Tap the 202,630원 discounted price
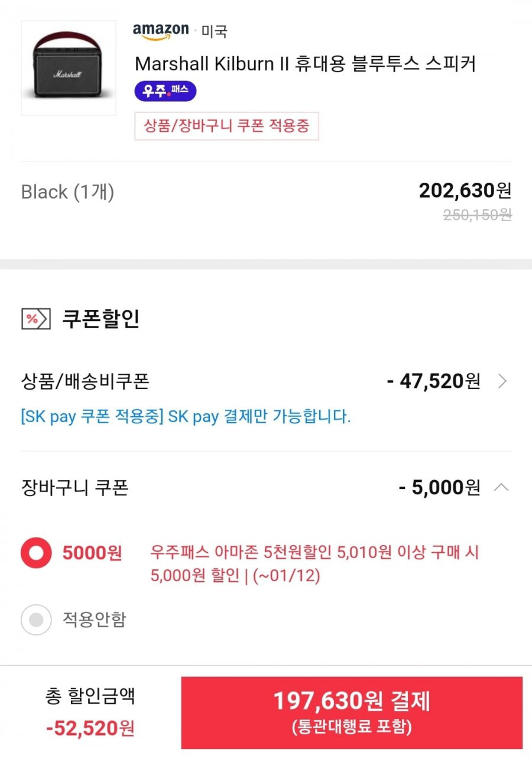The height and width of the screenshot is (758, 532). [465, 190]
